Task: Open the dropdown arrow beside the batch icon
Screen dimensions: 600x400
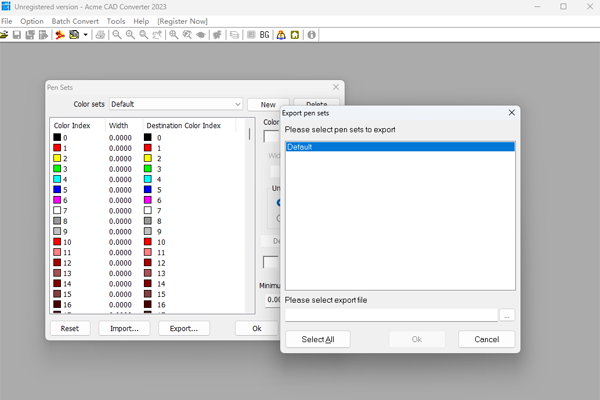Action: pyautogui.click(x=86, y=34)
